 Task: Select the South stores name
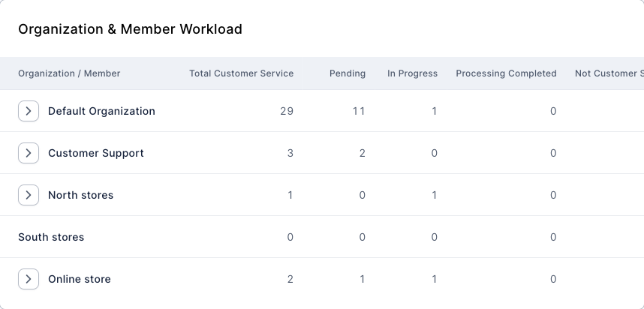51,237
